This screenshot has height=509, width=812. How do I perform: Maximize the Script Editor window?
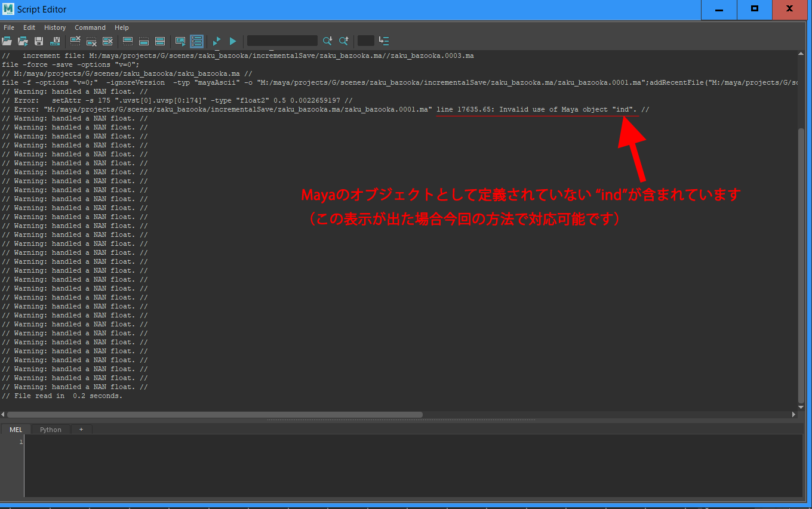tap(754, 10)
